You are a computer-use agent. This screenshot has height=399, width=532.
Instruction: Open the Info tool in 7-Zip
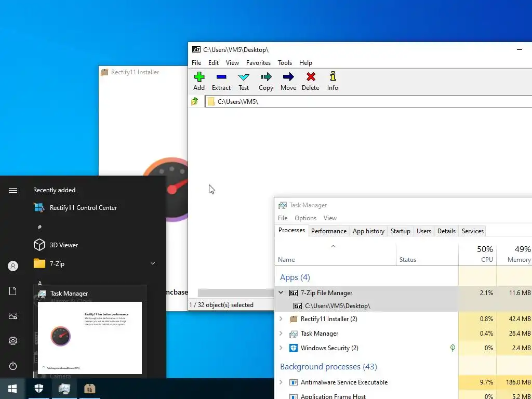click(x=333, y=82)
